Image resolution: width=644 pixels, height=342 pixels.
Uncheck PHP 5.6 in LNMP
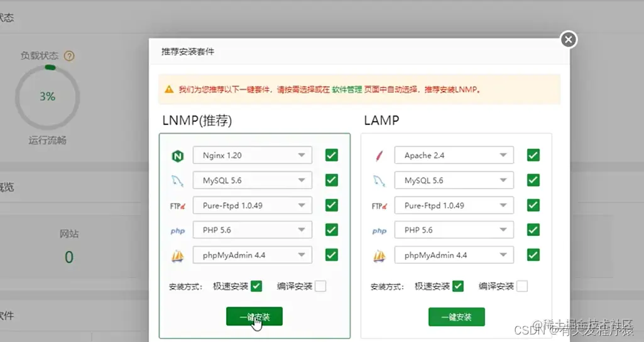point(332,230)
